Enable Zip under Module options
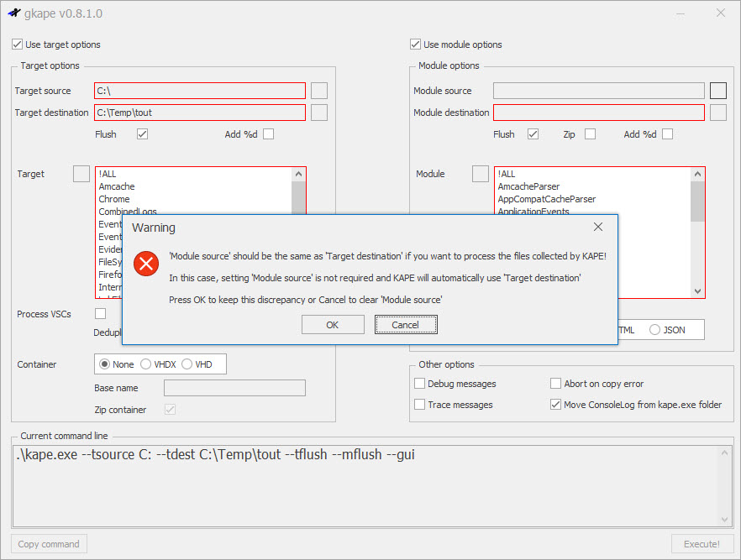741x560 pixels. [x=590, y=134]
